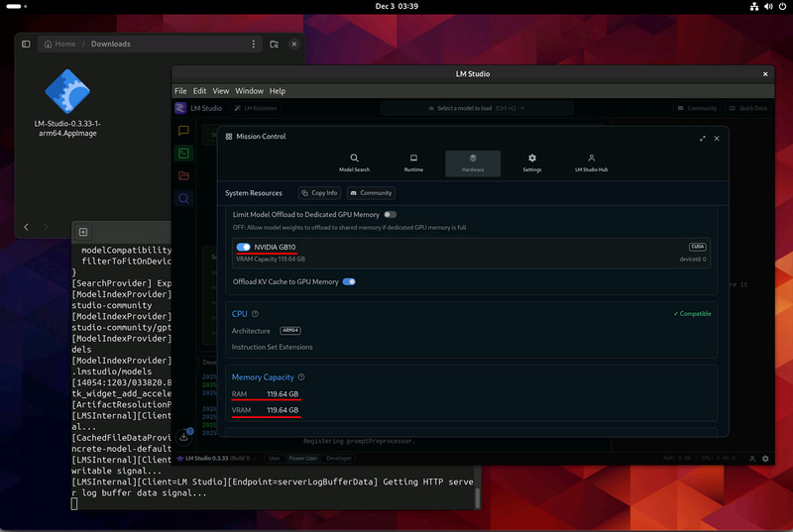This screenshot has width=793, height=532.
Task: Click Downloads in the Files path bar
Action: click(111, 44)
